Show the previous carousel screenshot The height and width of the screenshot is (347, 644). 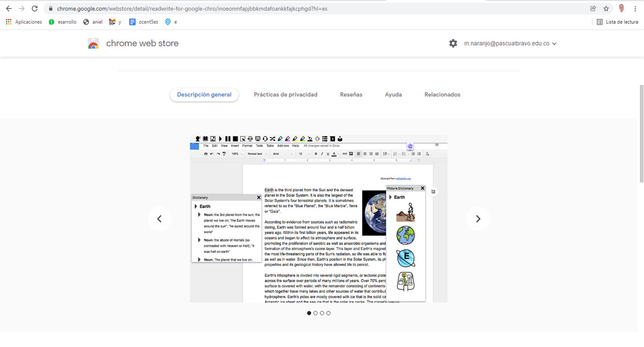(159, 219)
